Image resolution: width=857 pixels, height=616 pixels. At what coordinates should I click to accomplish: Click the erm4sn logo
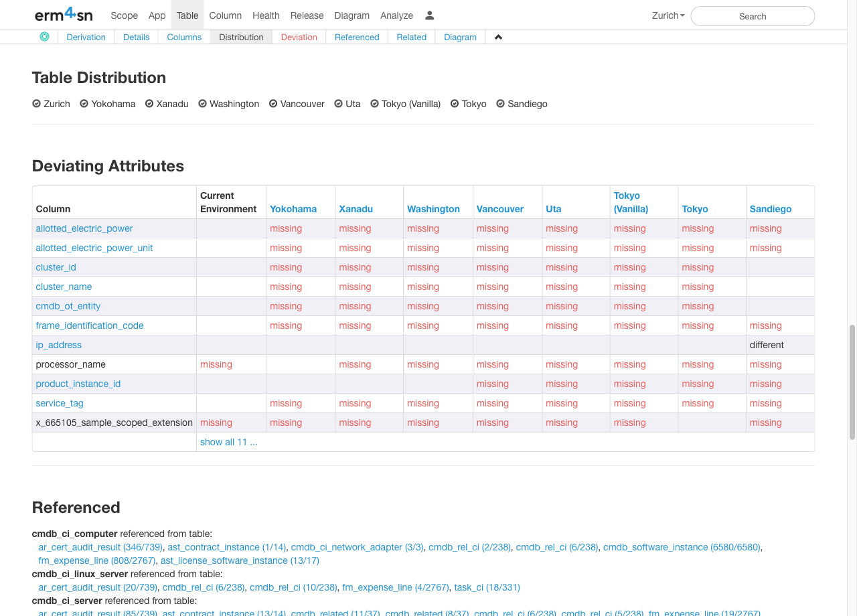pos(64,15)
